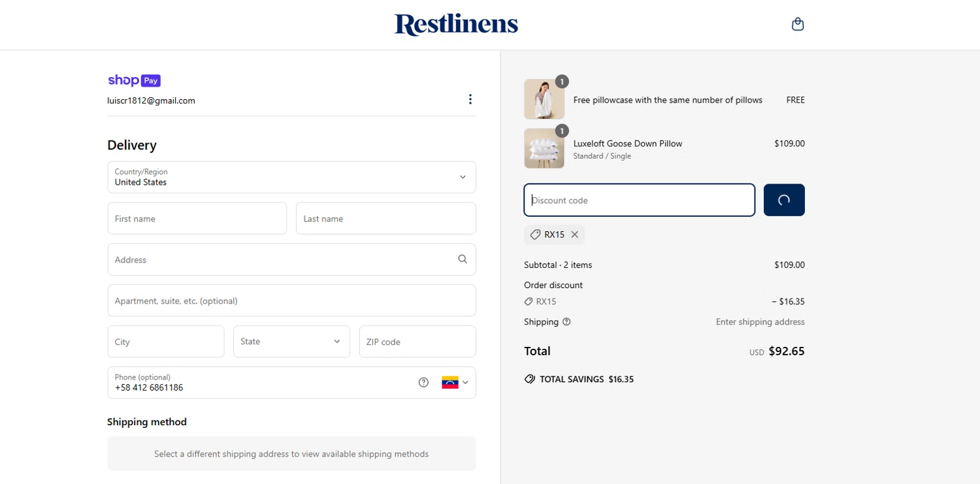Remove the RX15 discount code tag

pos(574,234)
